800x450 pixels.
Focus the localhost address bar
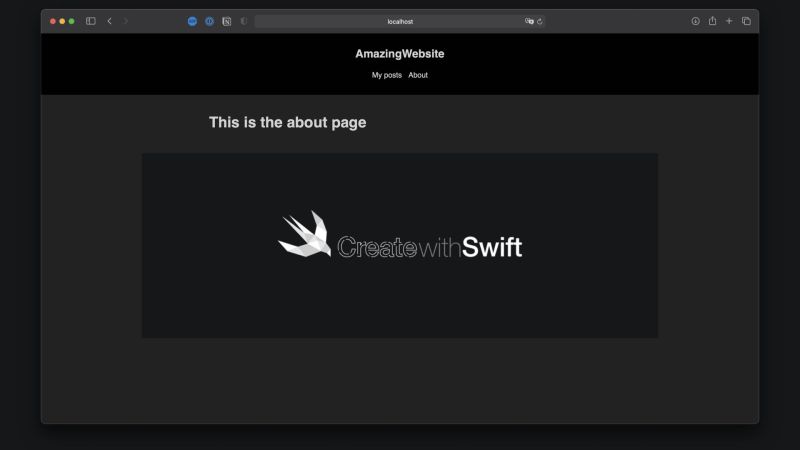pos(400,21)
